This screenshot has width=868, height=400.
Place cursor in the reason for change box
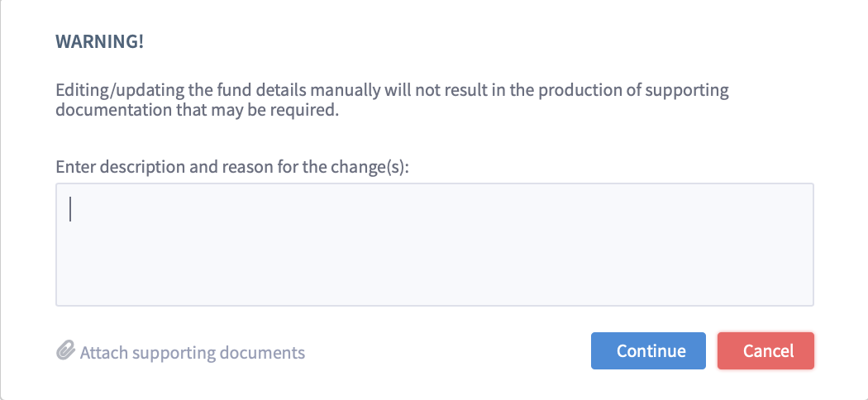(435, 245)
